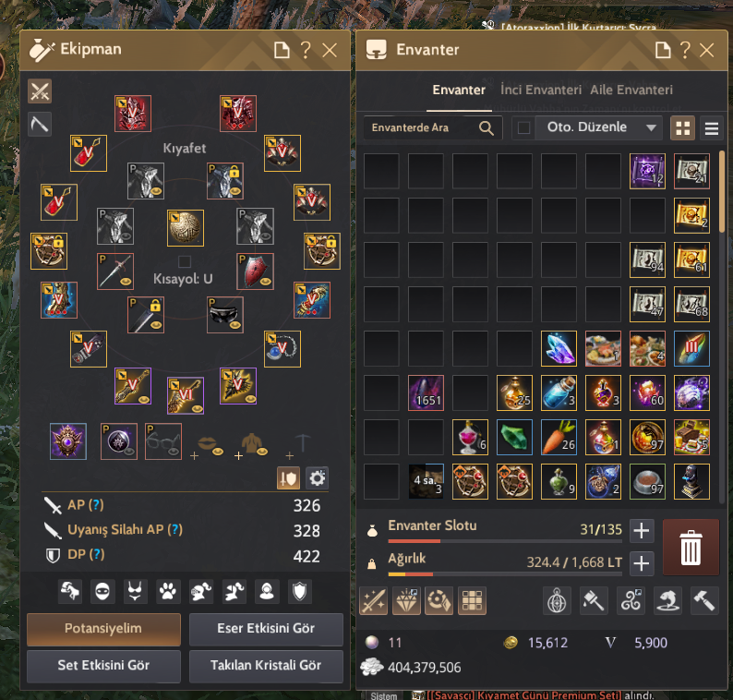Open the Aile Envanteri tab
This screenshot has height=700, width=733.
tap(631, 90)
